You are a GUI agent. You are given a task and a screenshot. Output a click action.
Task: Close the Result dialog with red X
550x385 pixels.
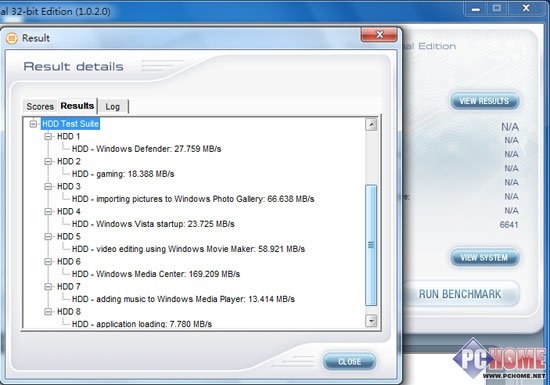(379, 34)
